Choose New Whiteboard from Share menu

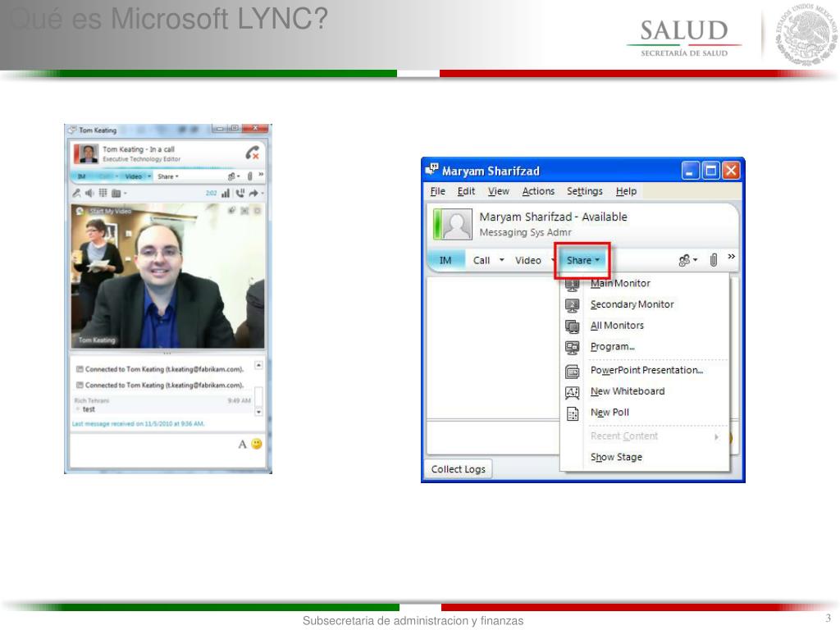(x=645, y=391)
